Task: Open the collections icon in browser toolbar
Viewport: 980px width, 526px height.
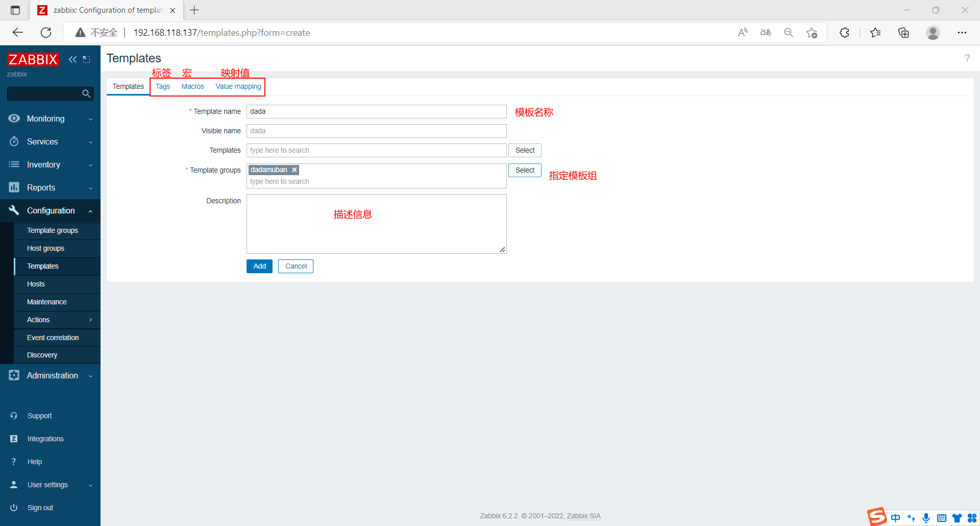Action: (x=903, y=33)
